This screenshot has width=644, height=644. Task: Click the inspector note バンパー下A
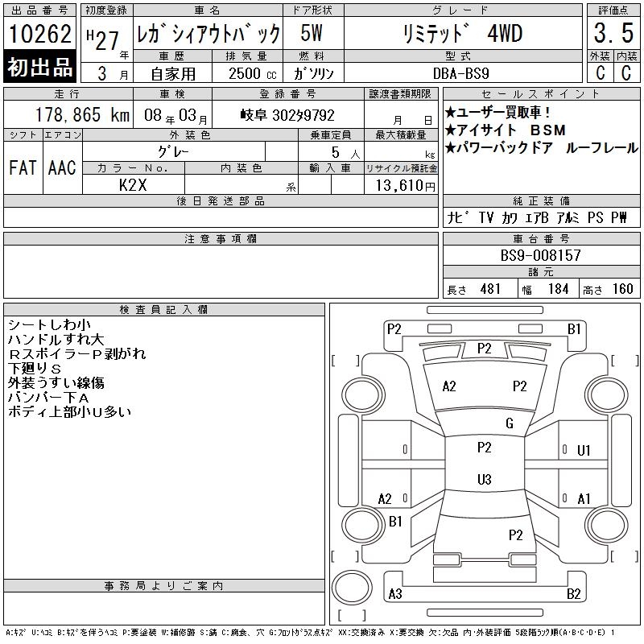pyautogui.click(x=48, y=398)
